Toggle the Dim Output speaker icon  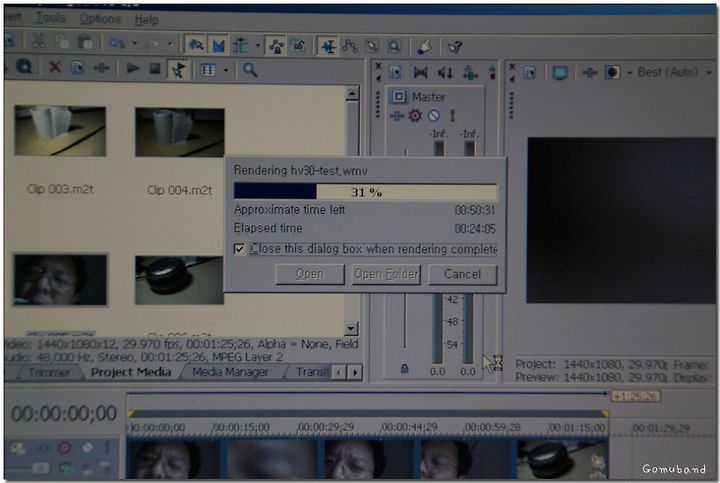[x=445, y=73]
